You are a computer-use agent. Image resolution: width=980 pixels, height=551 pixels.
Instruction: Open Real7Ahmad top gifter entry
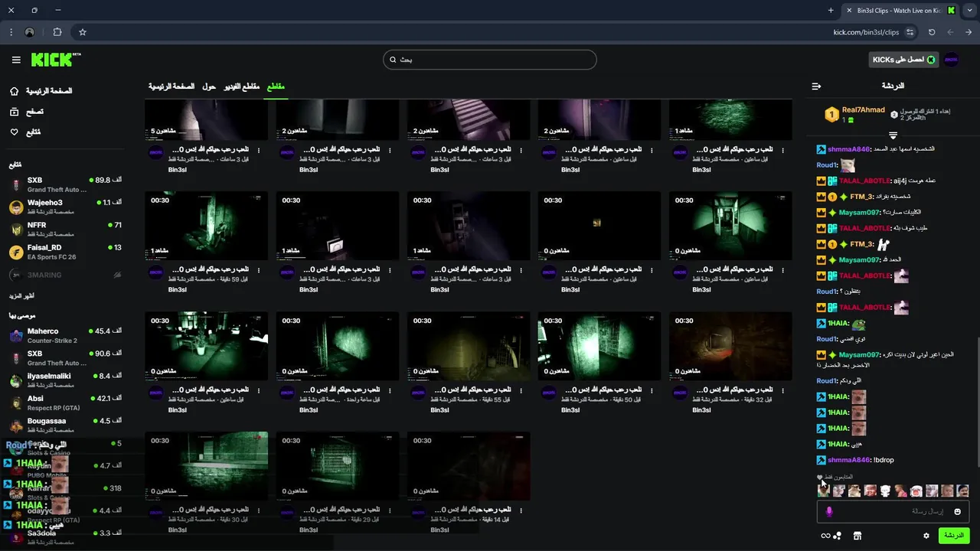pos(854,115)
